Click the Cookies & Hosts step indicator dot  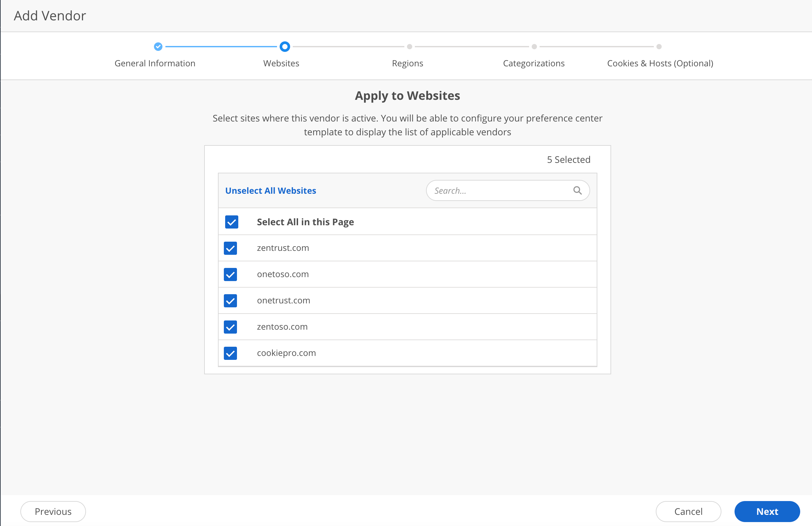point(658,46)
